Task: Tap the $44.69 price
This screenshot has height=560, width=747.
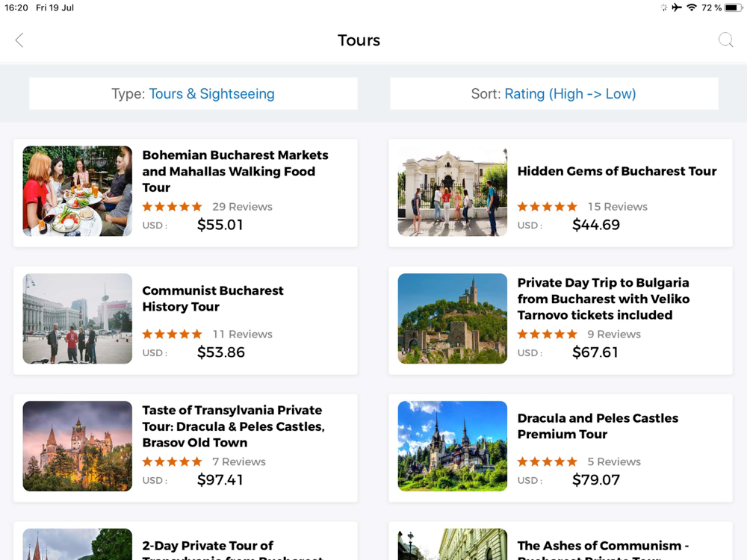Action: (x=596, y=225)
